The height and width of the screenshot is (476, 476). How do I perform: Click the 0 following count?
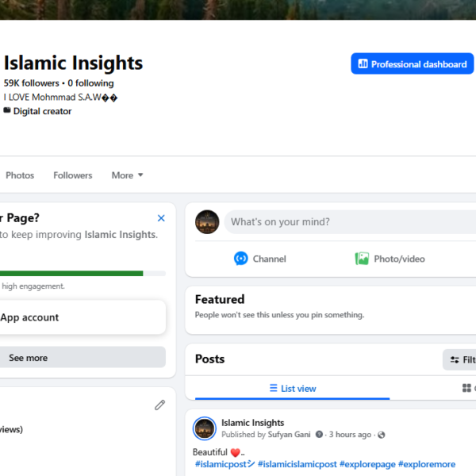90,83
